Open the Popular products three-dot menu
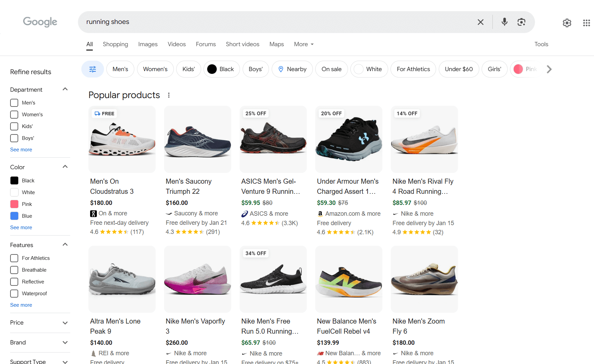 click(169, 95)
